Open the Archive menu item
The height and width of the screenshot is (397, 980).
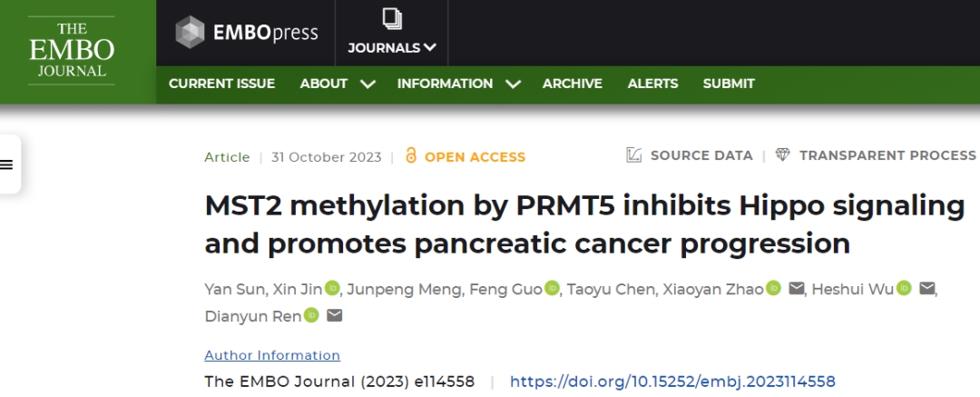[572, 84]
